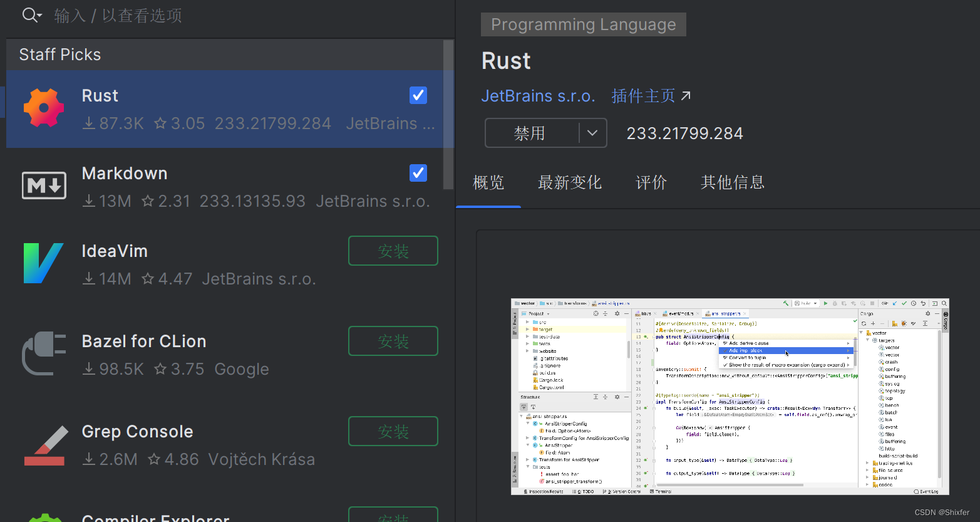
Task: Open the JetBrains s.r.o. vendor link
Action: click(x=538, y=96)
